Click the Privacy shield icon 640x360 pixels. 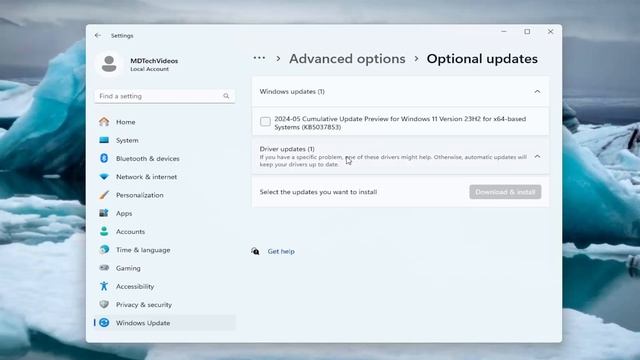[x=104, y=304]
